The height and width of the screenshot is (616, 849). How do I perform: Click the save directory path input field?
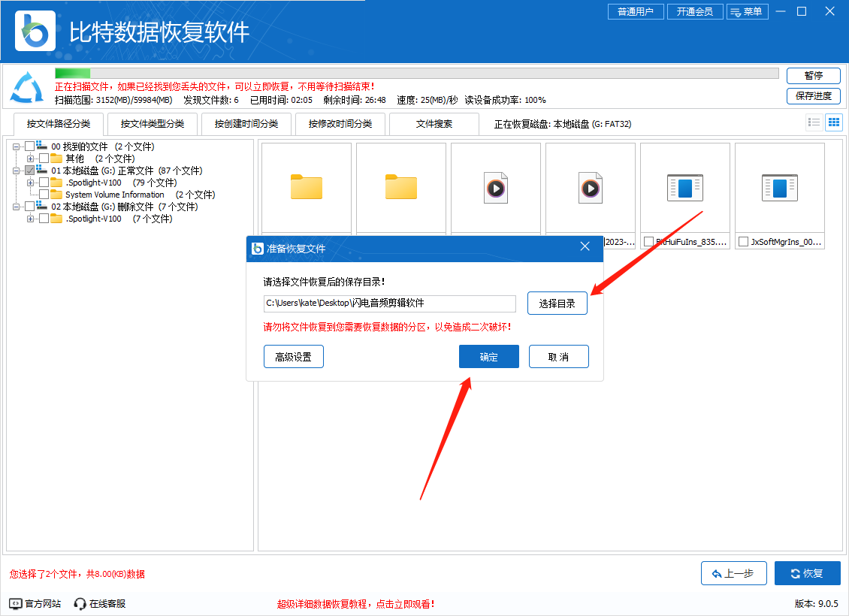[x=388, y=303]
